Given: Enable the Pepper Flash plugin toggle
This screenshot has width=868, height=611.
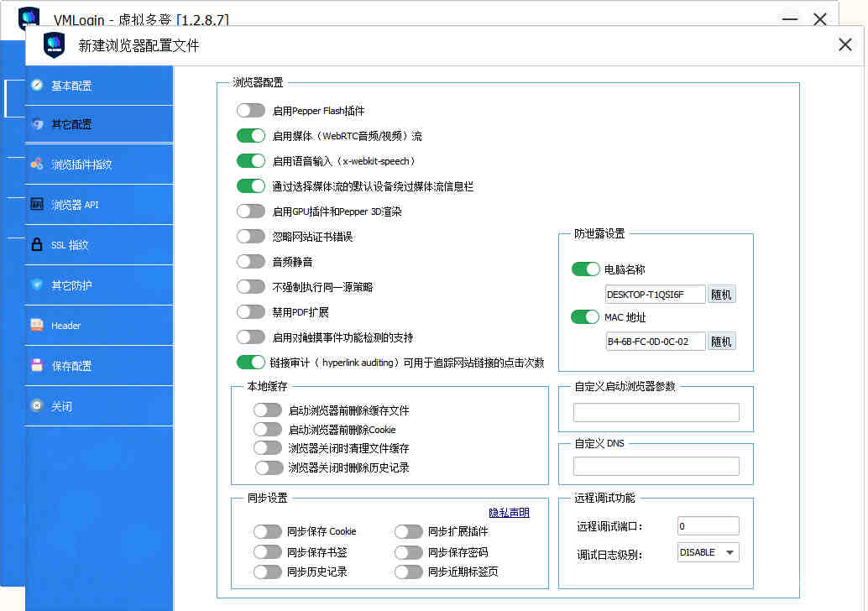Looking at the screenshot, I should pos(251,111).
